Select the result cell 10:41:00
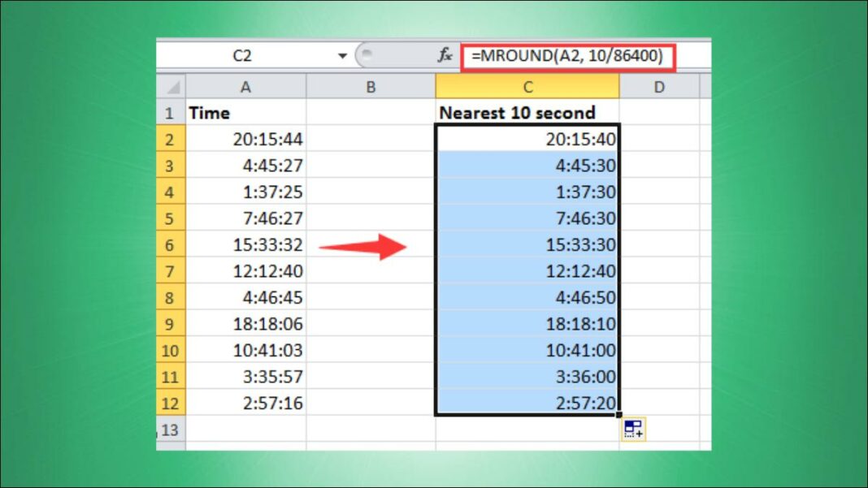The width and height of the screenshot is (868, 488). tap(527, 350)
